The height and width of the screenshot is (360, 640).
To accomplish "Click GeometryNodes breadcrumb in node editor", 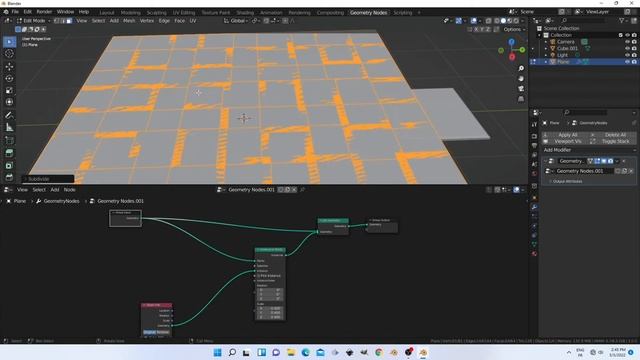I will [58, 201].
